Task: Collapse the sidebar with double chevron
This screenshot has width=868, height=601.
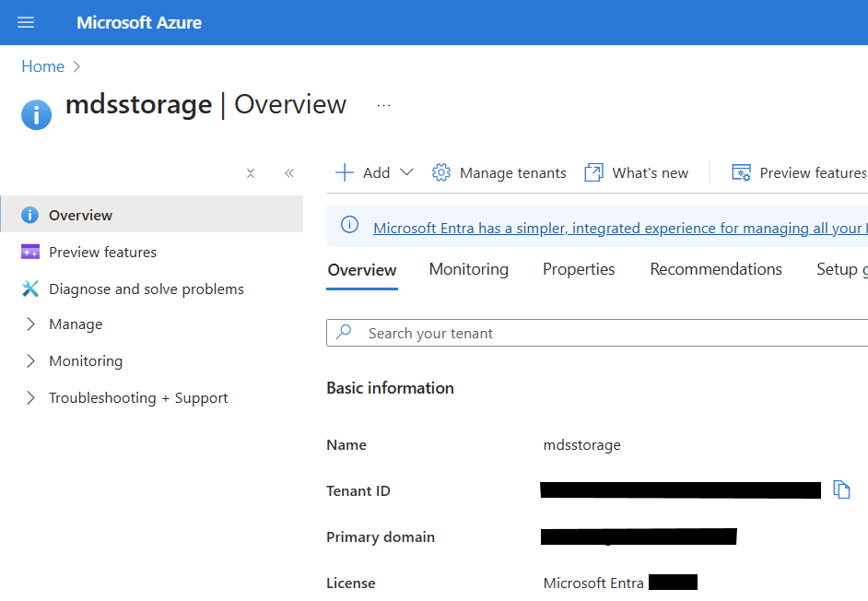Action: [x=289, y=173]
